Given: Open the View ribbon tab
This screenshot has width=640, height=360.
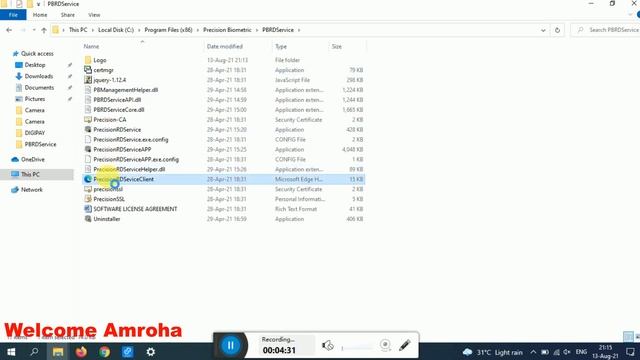Looking at the screenshot, I should (x=94, y=15).
